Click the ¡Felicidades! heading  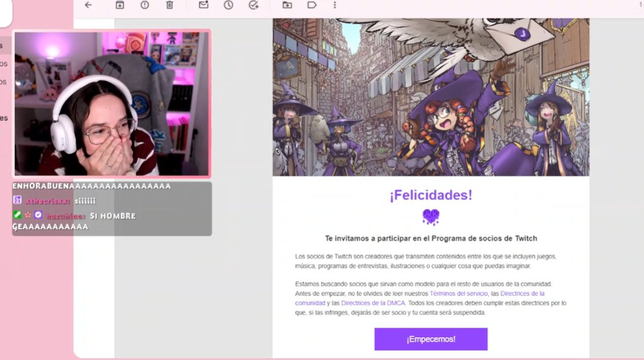pos(431,195)
